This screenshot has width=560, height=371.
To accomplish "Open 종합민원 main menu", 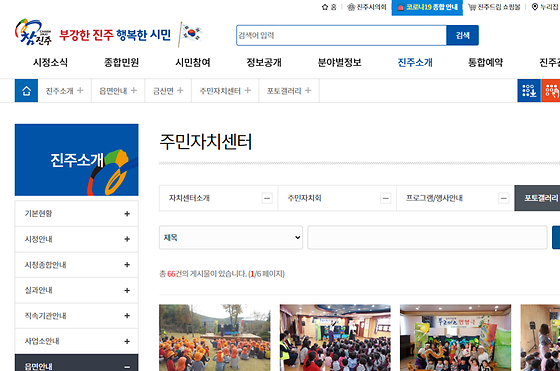I will click(121, 62).
